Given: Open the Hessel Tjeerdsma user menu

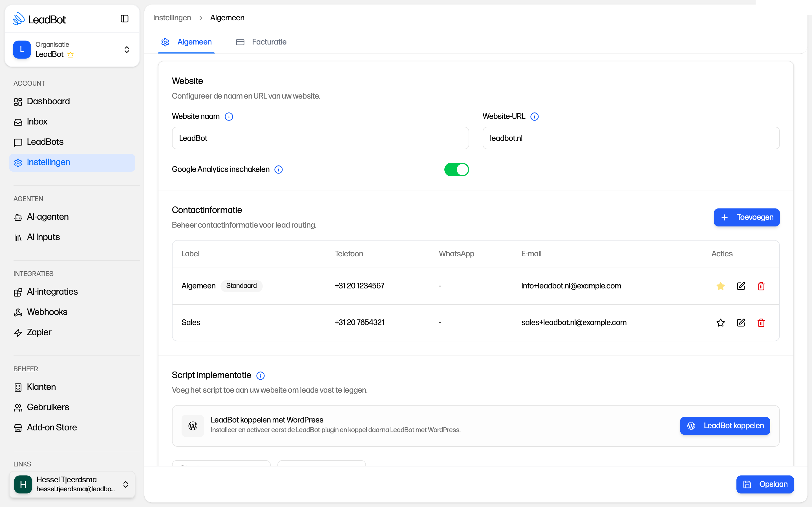Looking at the screenshot, I should coord(72,484).
